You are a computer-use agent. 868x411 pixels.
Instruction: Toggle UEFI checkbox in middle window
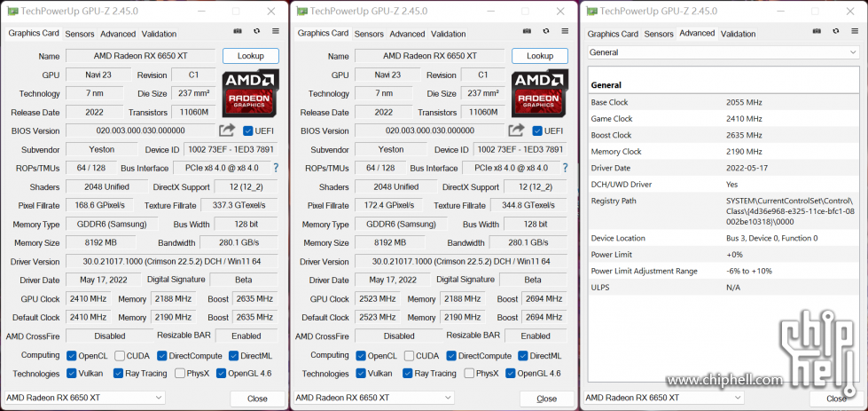[537, 130]
